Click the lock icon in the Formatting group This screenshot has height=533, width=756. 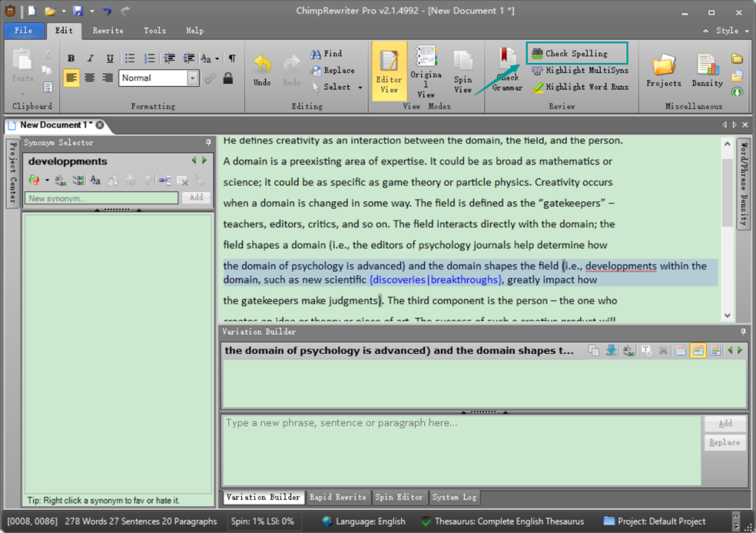[x=228, y=78]
